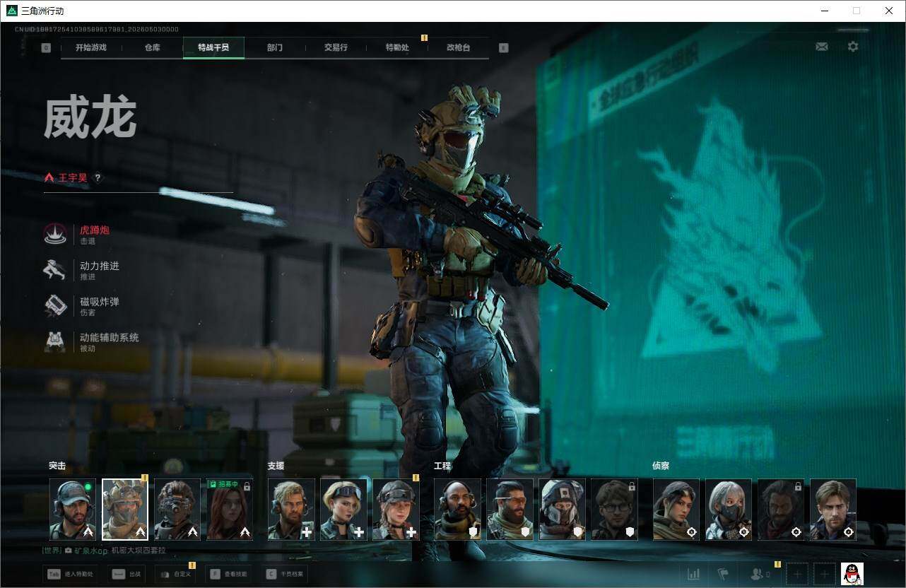Select the engineer wearing orange glasses

[x=510, y=510]
